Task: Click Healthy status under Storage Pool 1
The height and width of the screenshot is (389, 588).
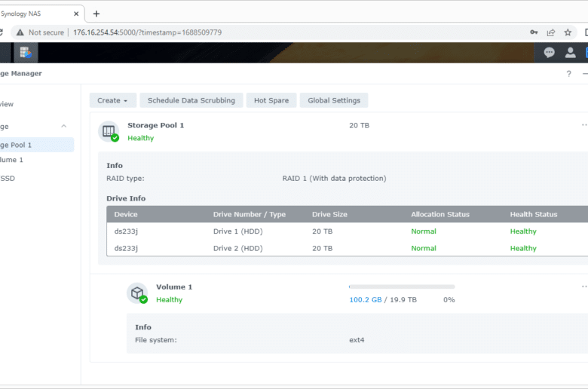Action: click(x=141, y=138)
